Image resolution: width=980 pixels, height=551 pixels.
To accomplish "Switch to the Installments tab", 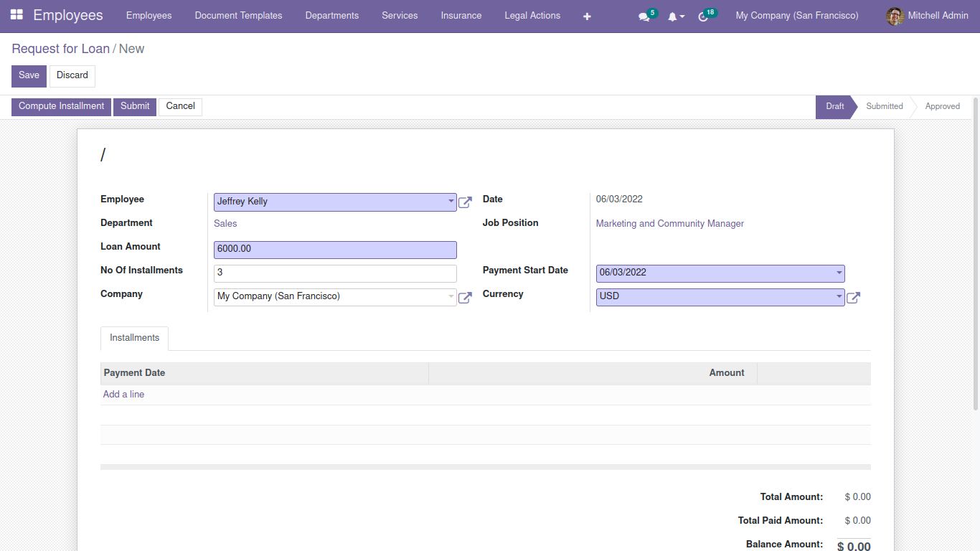I will click(133, 338).
